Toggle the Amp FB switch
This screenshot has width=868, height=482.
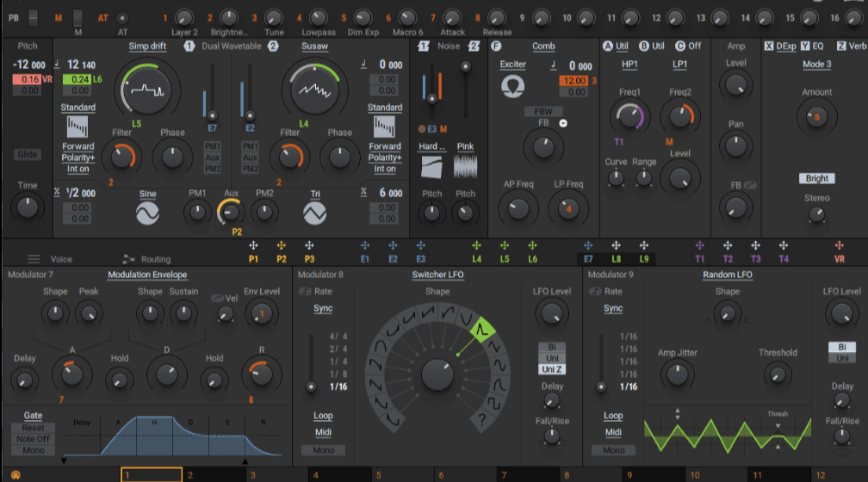pos(750,185)
